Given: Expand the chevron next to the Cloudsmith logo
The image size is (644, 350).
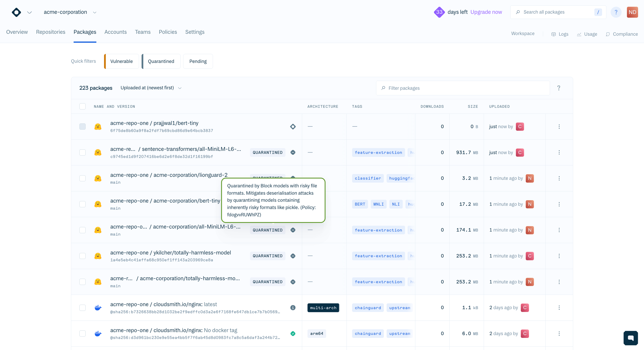Looking at the screenshot, I should (x=29, y=12).
